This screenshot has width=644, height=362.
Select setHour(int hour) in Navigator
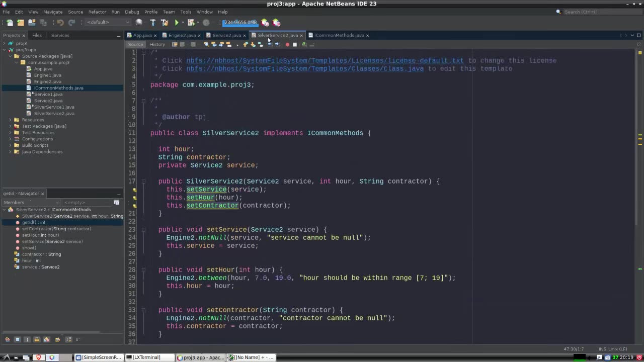pos(40,235)
